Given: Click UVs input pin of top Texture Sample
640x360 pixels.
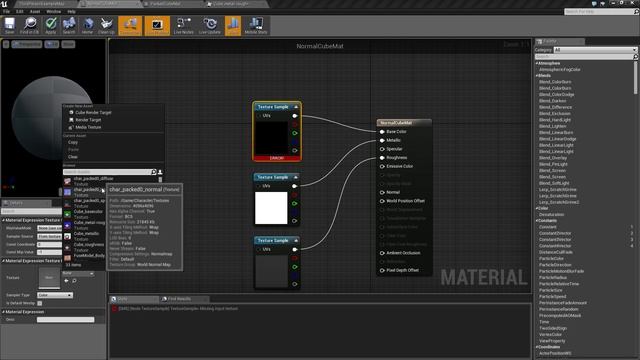Looking at the screenshot, I should (258, 116).
